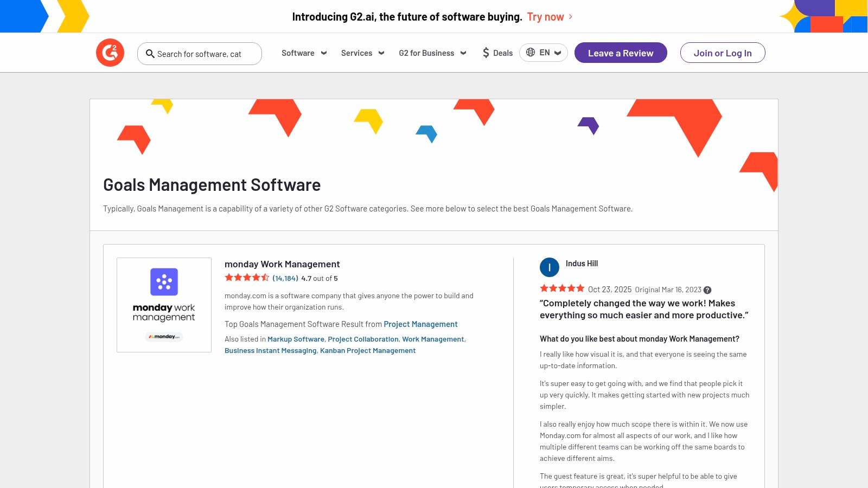Screen dimensions: 868x488
Task: Expand the Services dropdown menu
Action: (x=363, y=53)
